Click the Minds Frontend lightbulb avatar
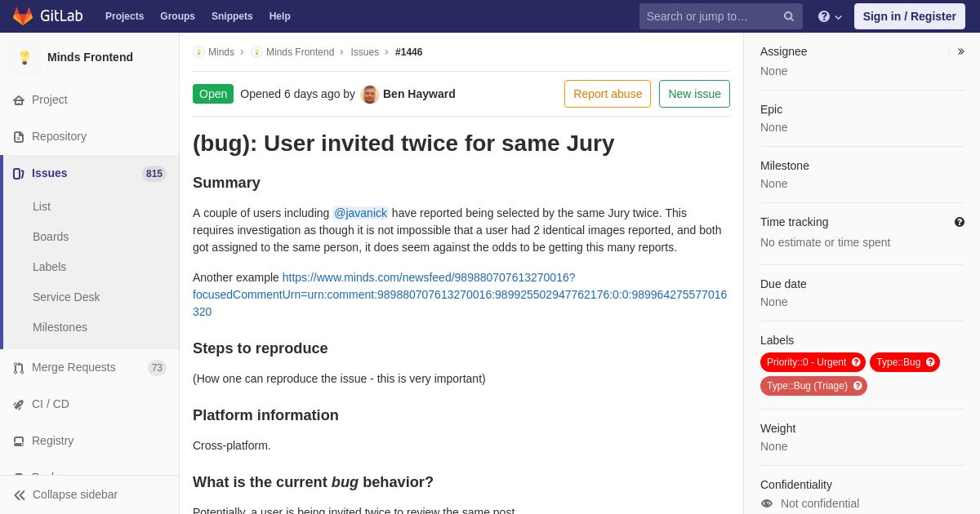The height and width of the screenshot is (514, 980). 24,57
